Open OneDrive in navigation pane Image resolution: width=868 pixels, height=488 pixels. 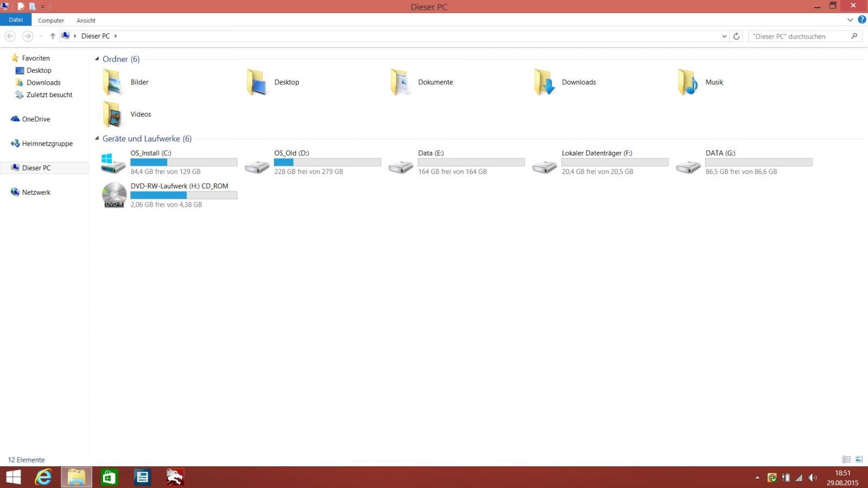36,119
